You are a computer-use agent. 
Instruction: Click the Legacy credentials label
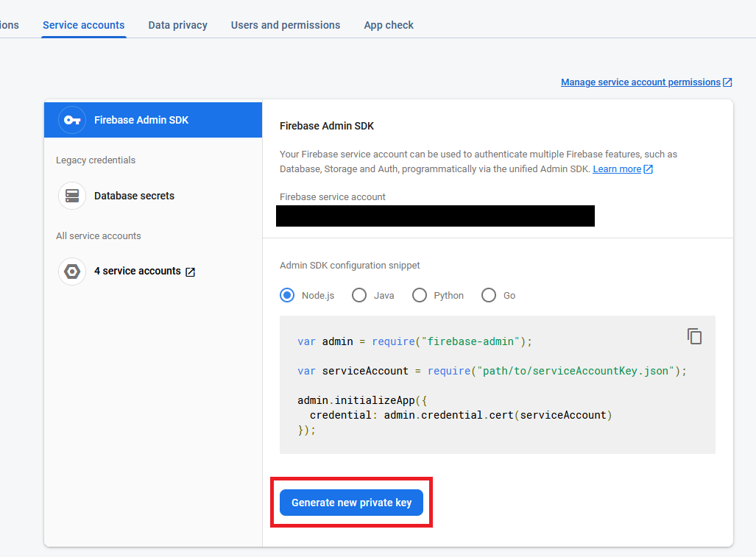click(x=96, y=160)
